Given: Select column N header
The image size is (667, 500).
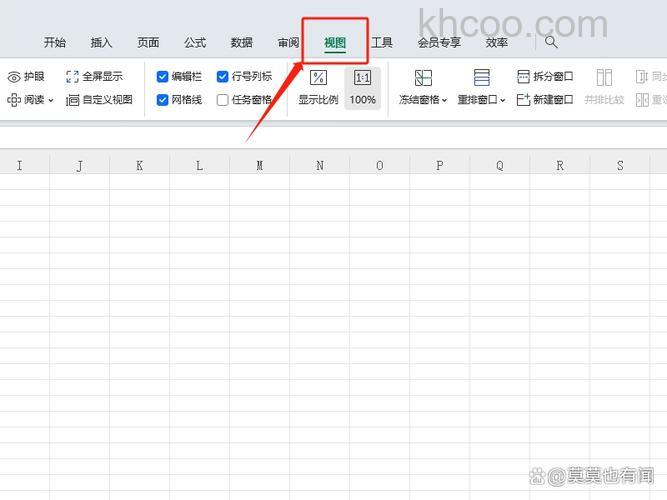Looking at the screenshot, I should [319, 165].
